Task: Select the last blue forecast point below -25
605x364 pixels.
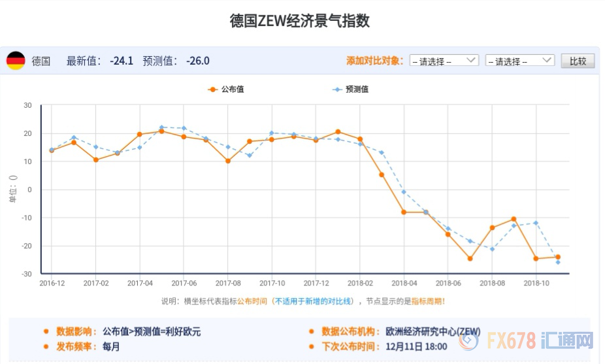Action: (x=558, y=263)
